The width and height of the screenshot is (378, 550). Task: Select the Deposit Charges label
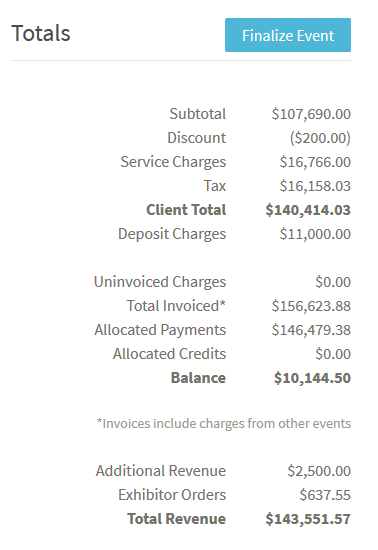[x=172, y=234]
